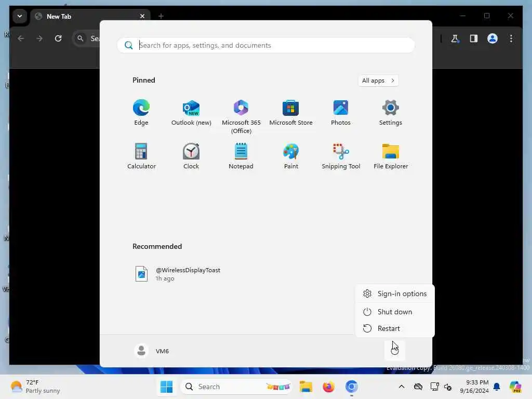
Task: Reload page in browser
Action: [58, 38]
